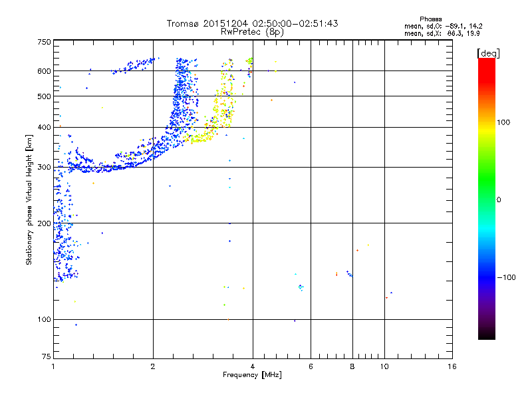
Task: Click the x-axis tick label '2'
Action: point(153,366)
